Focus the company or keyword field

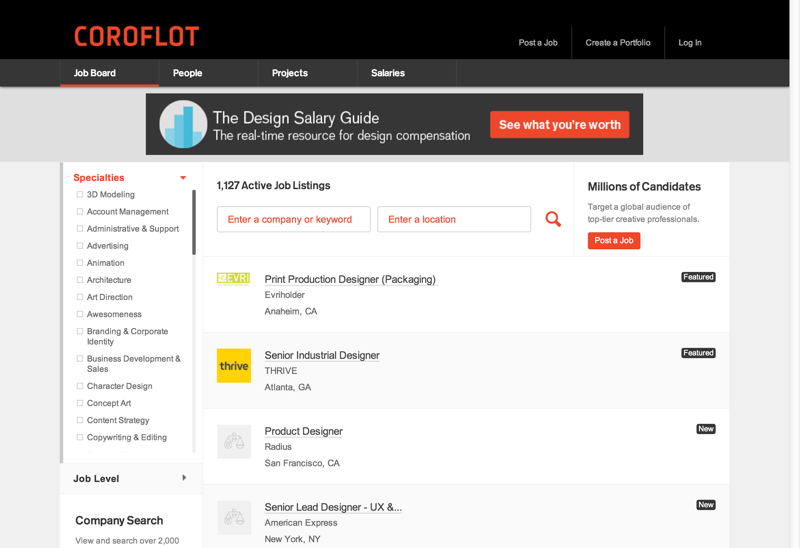(x=293, y=219)
